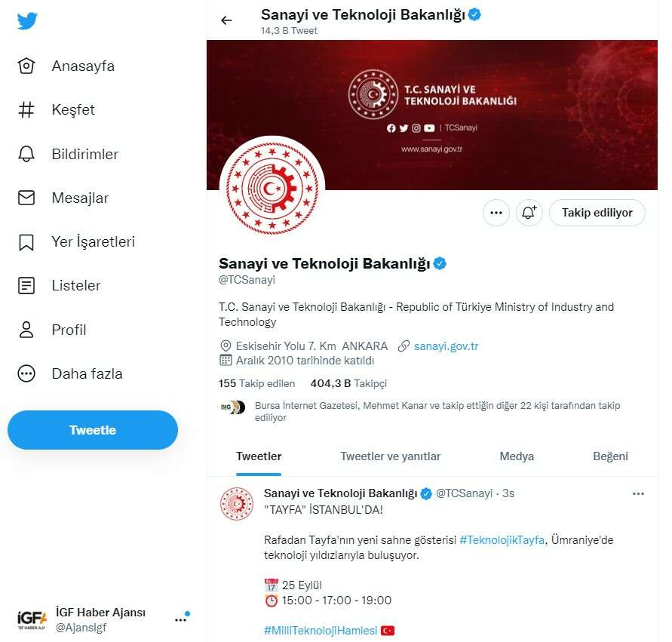Open Yer İşaretleri bookmark icon
The image size is (672, 642).
[x=26, y=242]
